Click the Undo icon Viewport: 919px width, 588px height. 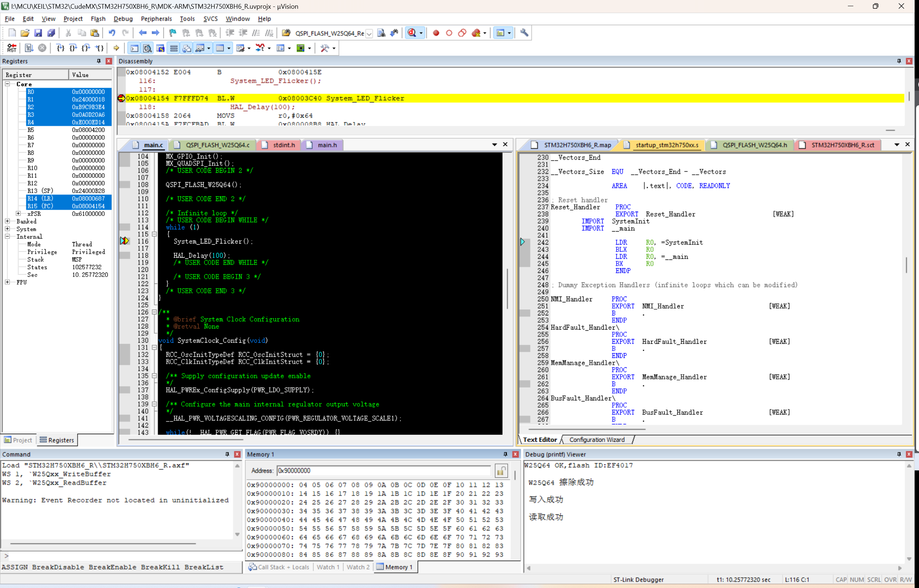tap(112, 33)
